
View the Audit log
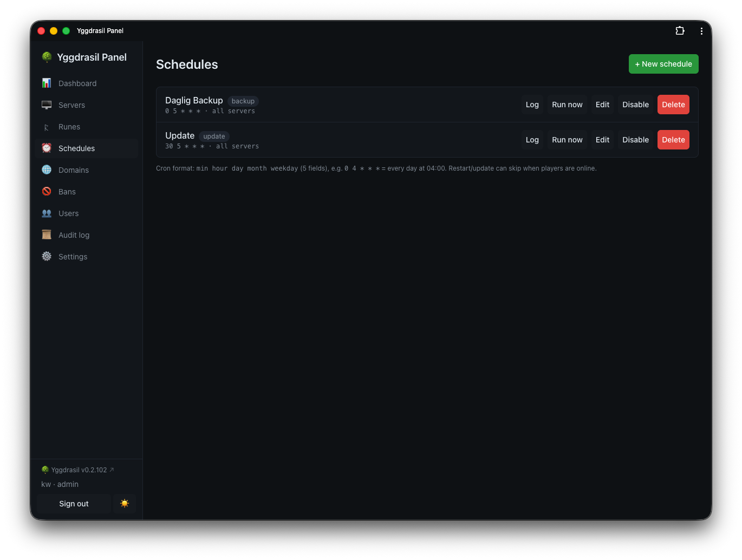pos(87,235)
